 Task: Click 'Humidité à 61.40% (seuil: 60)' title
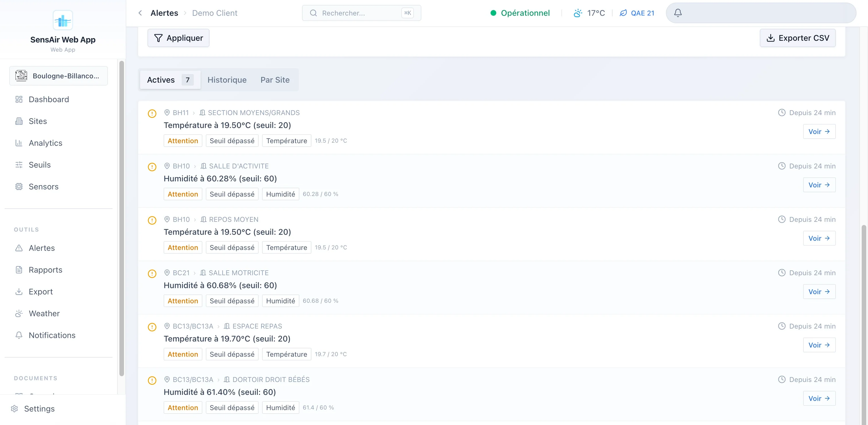tap(220, 392)
